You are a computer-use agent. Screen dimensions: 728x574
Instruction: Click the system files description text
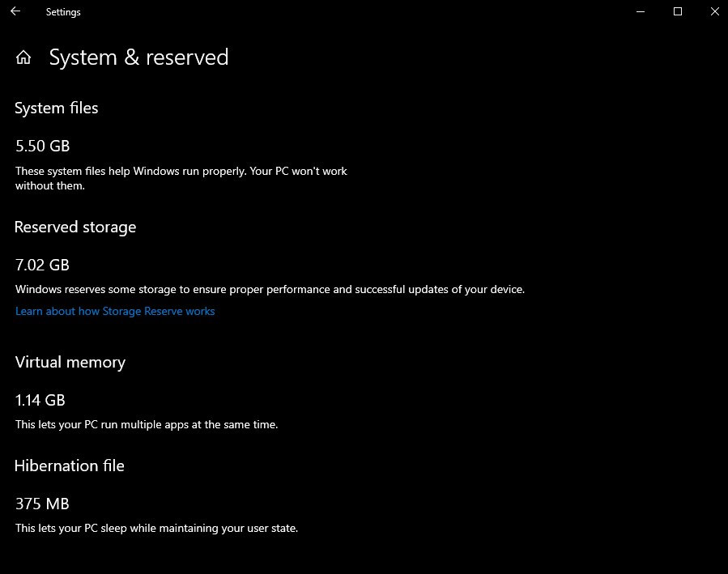click(x=181, y=178)
